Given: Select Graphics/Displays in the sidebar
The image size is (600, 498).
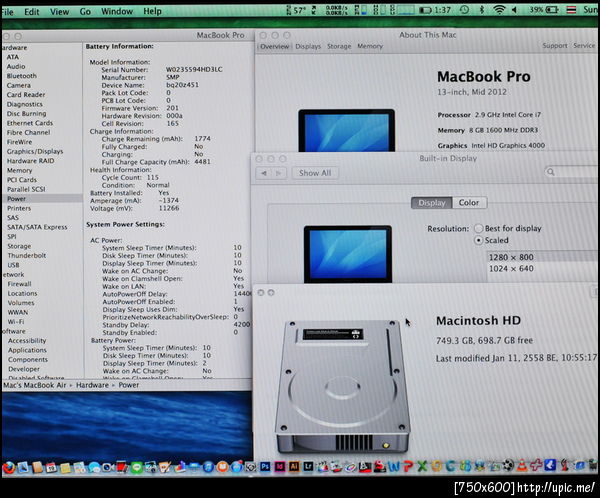Looking at the screenshot, I should pyautogui.click(x=35, y=152).
